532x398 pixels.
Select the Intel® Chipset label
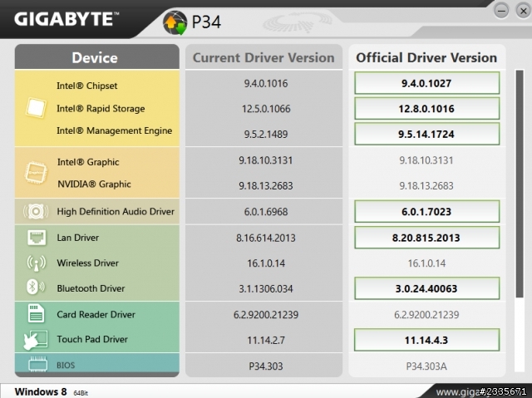(x=86, y=86)
